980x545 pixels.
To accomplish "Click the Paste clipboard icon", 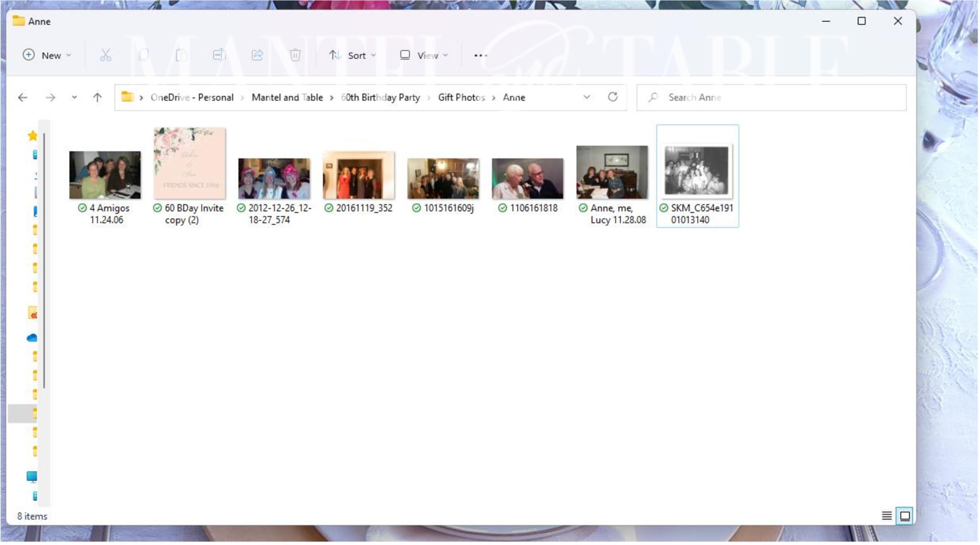I will click(x=181, y=55).
